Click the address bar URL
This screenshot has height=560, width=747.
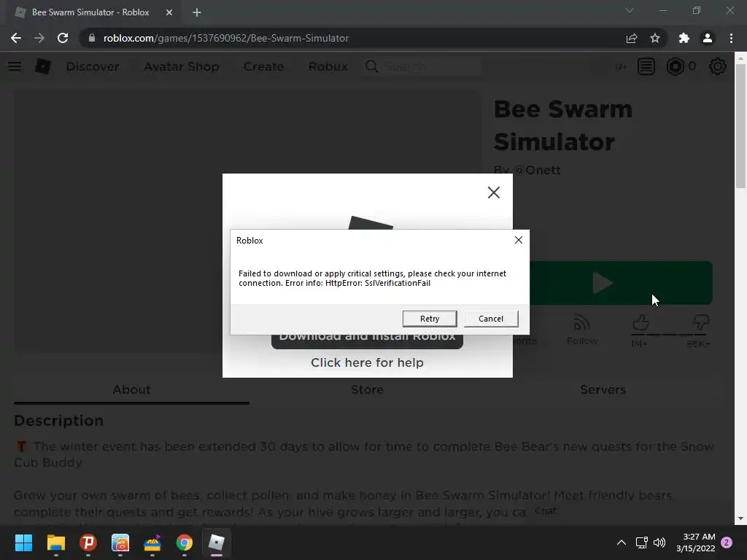(226, 38)
